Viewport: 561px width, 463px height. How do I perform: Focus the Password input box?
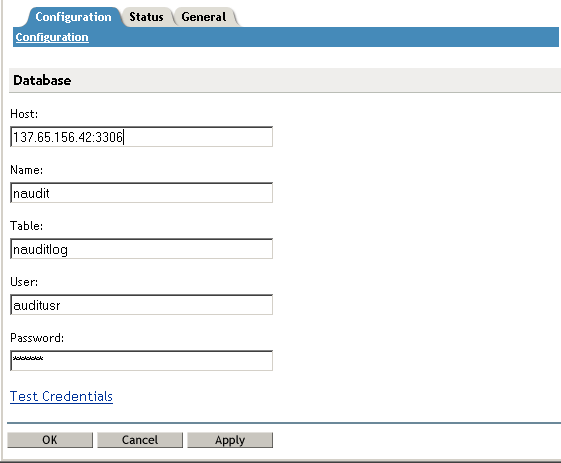pyautogui.click(x=142, y=361)
